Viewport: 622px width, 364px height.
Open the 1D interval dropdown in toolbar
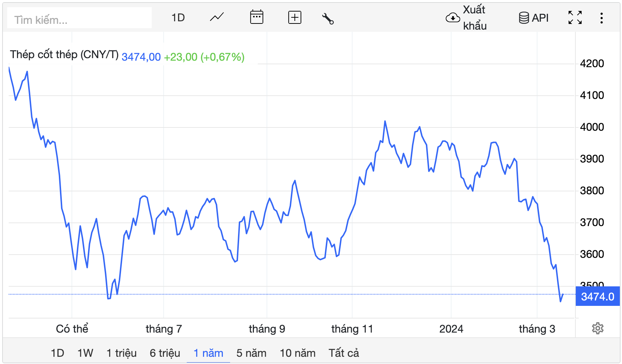[x=178, y=18]
